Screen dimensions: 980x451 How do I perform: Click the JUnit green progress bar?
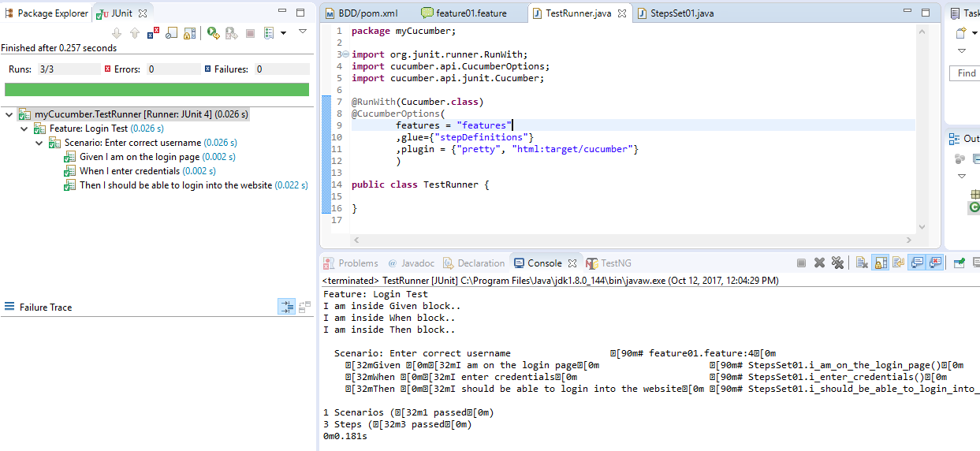tap(156, 89)
